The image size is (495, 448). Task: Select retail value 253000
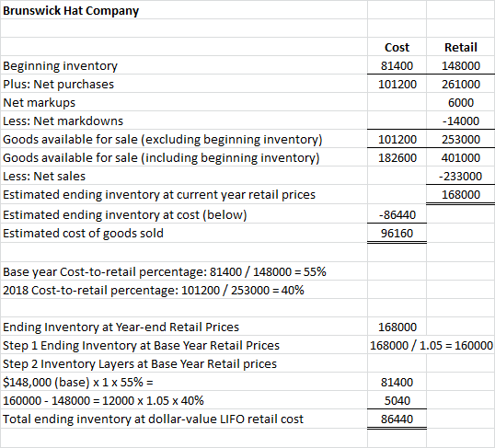pyautogui.click(x=461, y=139)
